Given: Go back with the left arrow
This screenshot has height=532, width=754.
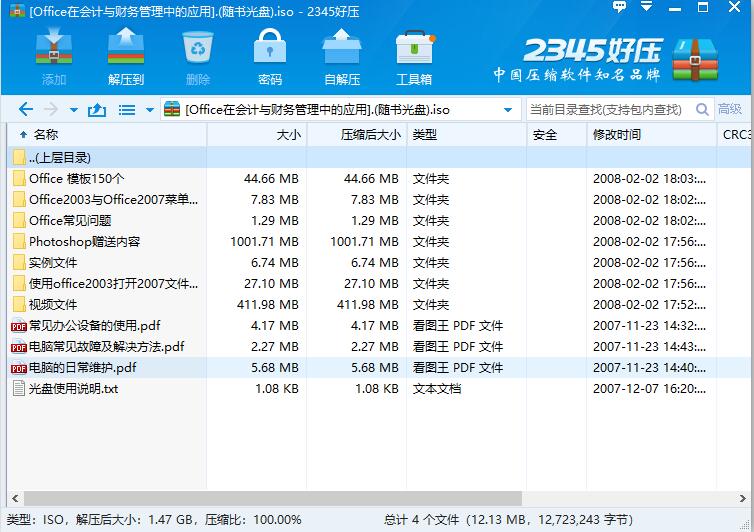Looking at the screenshot, I should tap(25, 110).
